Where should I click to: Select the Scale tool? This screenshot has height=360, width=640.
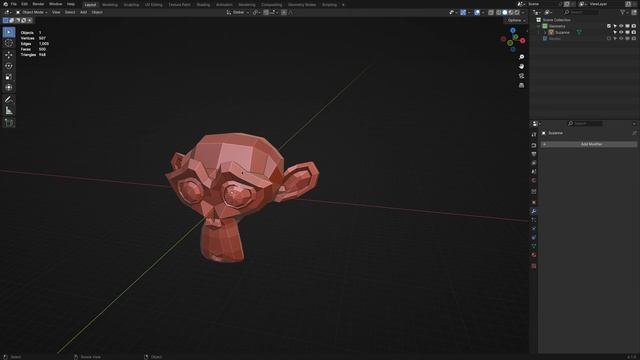coord(9,77)
